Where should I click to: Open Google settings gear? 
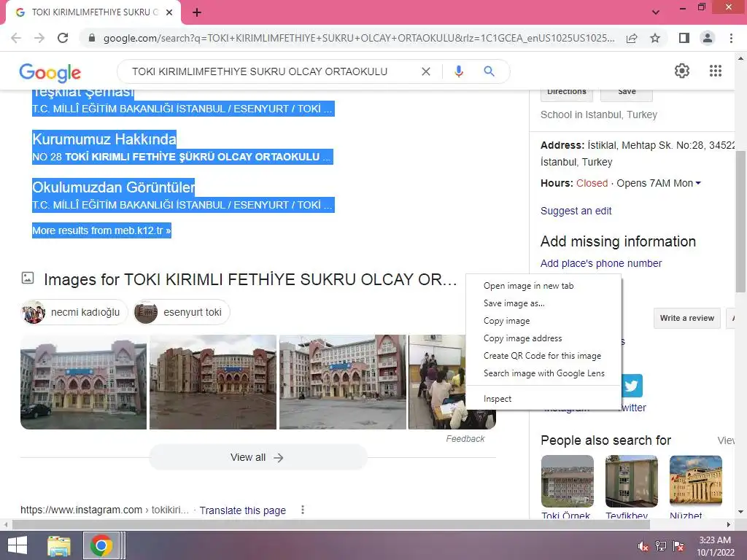coord(682,71)
